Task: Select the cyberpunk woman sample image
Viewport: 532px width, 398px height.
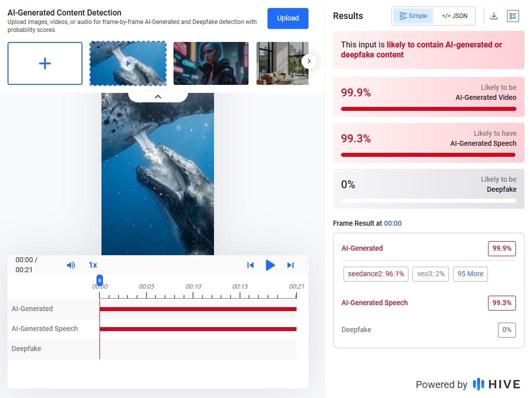Action: point(210,63)
